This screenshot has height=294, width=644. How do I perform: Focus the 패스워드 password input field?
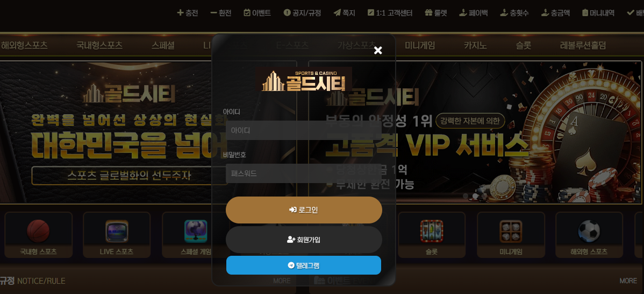(x=304, y=173)
